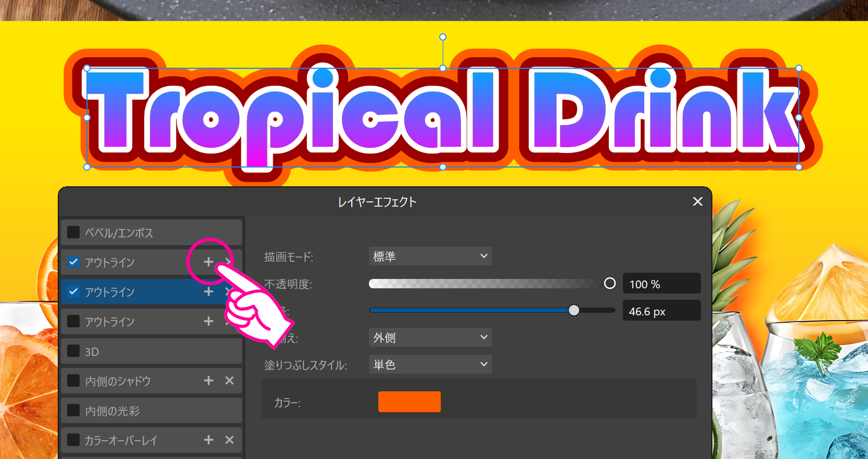Enable the 3D effect checkbox
The image size is (868, 459).
coord(73,351)
